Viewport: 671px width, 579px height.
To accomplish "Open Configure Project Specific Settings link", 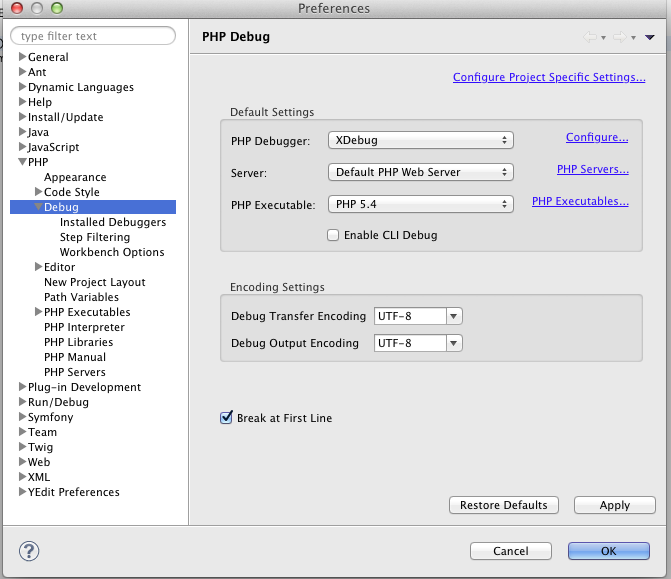I will [549, 77].
